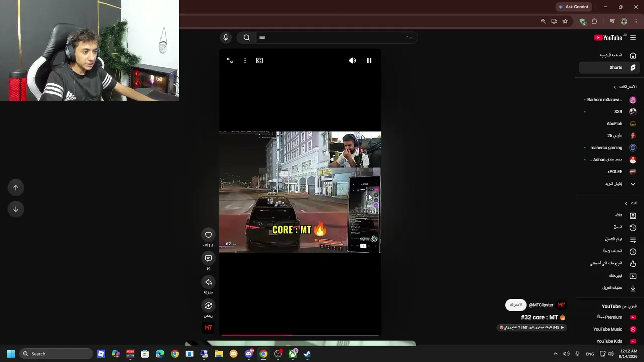
Task: Click the Windows taskbar Search box
Action: pyautogui.click(x=56, y=354)
